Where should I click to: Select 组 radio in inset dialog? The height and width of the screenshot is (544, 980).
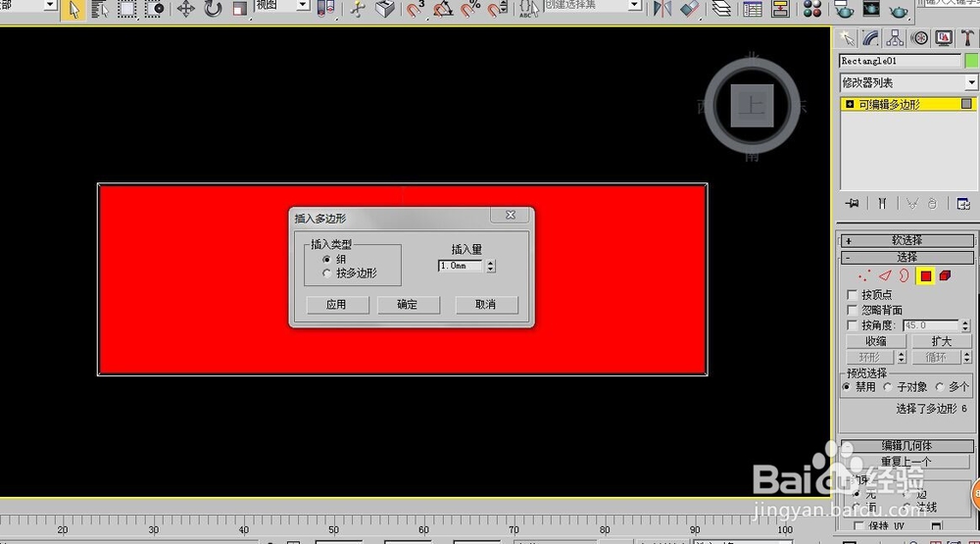[326, 259]
